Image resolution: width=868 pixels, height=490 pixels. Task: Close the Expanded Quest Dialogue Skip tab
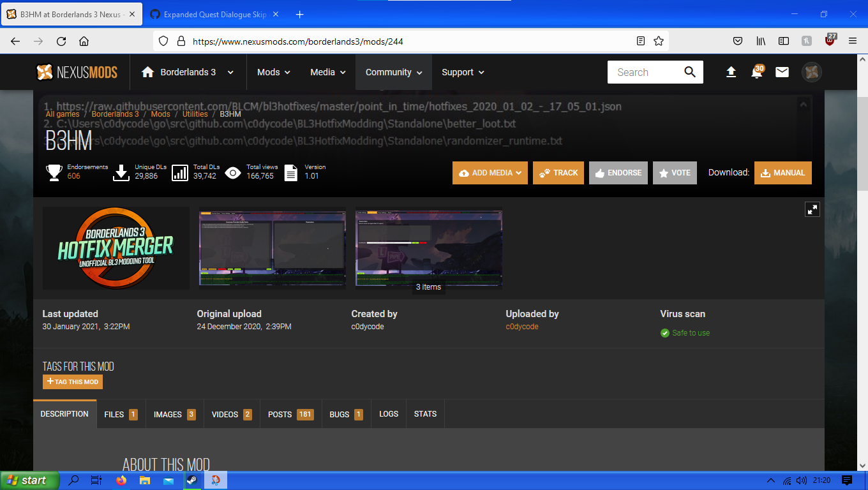pos(276,14)
